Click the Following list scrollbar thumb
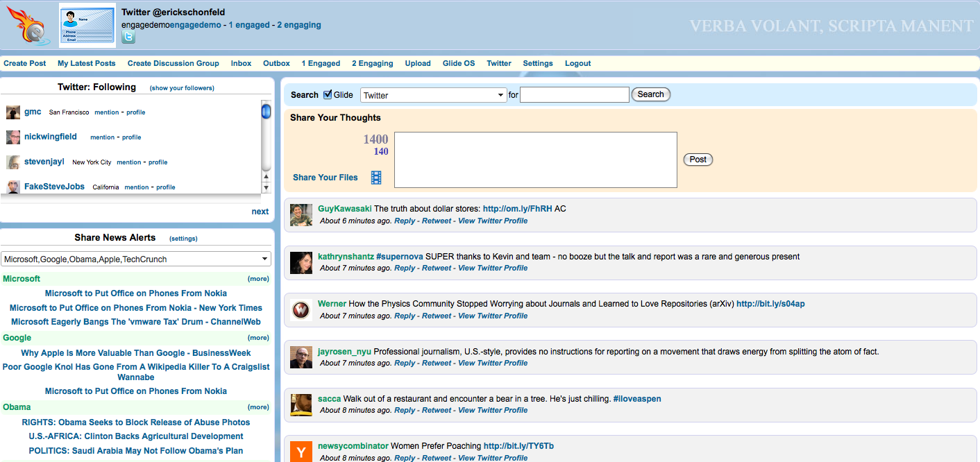The image size is (980, 462). (266, 112)
